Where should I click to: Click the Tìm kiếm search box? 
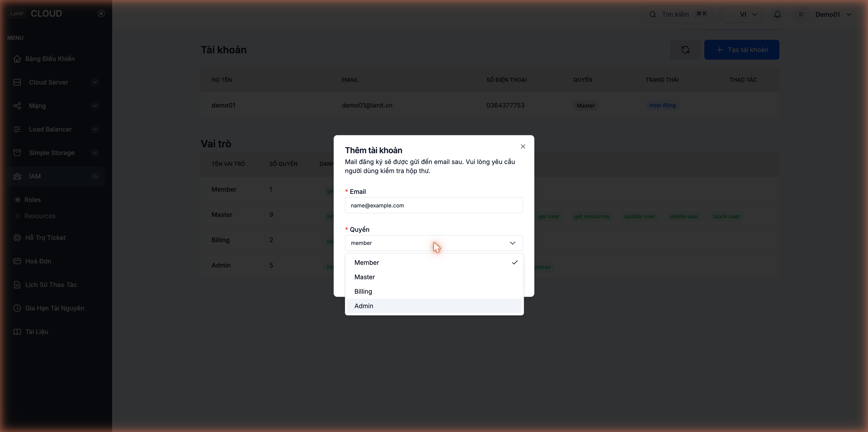coord(678,14)
